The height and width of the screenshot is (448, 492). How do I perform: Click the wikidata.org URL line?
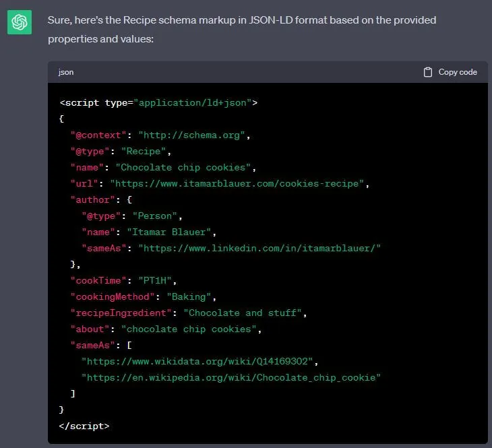point(200,361)
